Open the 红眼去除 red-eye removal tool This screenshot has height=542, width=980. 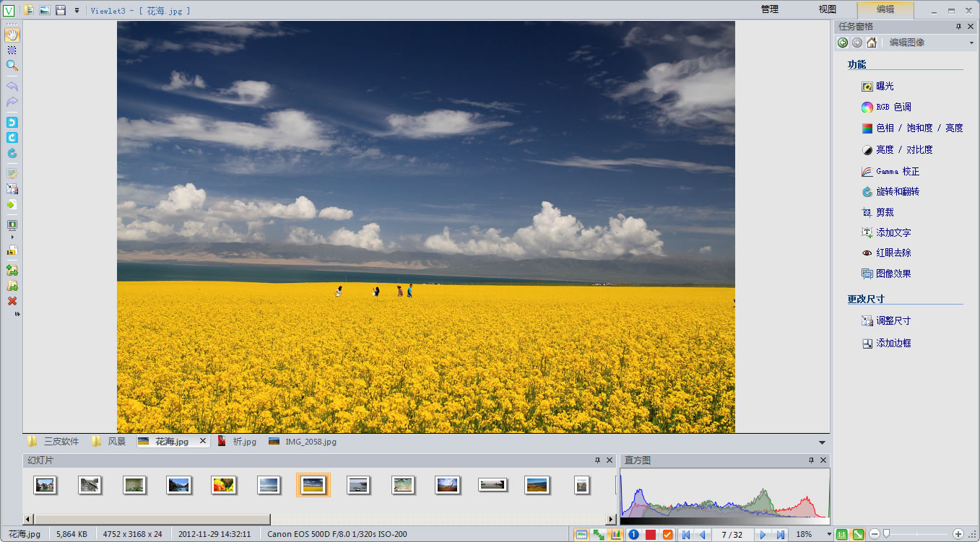tap(893, 253)
